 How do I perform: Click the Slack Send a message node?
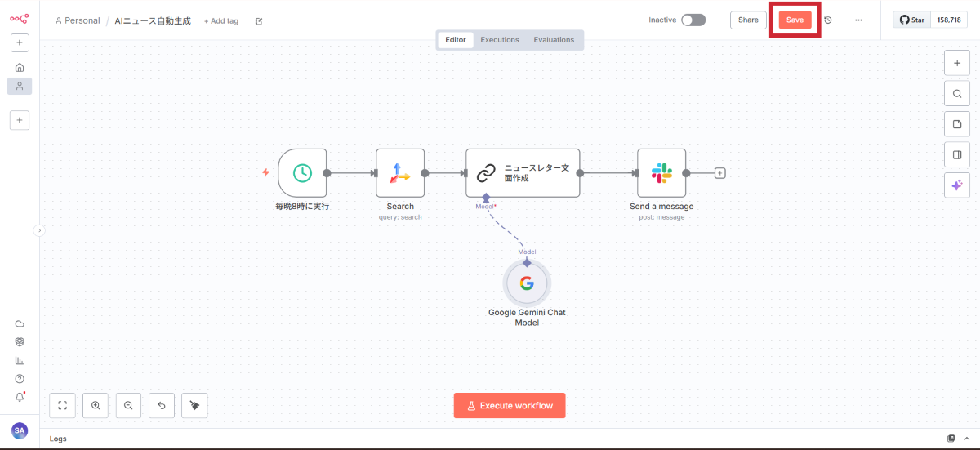[x=661, y=173]
